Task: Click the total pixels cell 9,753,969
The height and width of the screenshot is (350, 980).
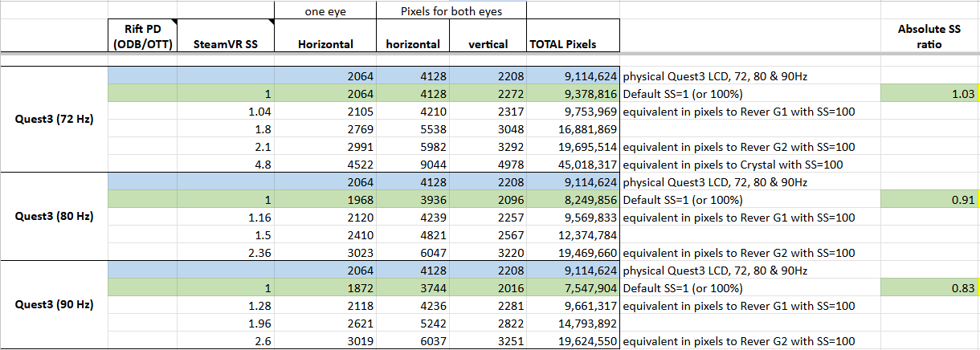Action: coord(573,112)
